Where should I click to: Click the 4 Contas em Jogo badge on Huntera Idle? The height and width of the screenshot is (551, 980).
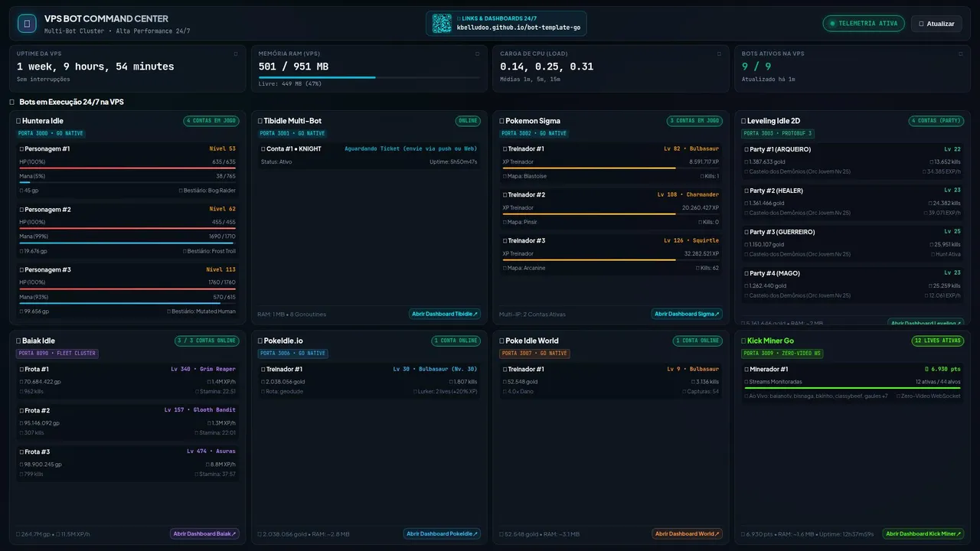pos(211,121)
